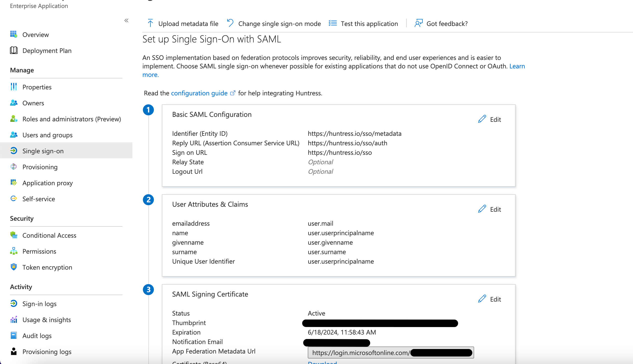Select Properties in Manage section
Screen dimensions: 633x364
tap(37, 87)
